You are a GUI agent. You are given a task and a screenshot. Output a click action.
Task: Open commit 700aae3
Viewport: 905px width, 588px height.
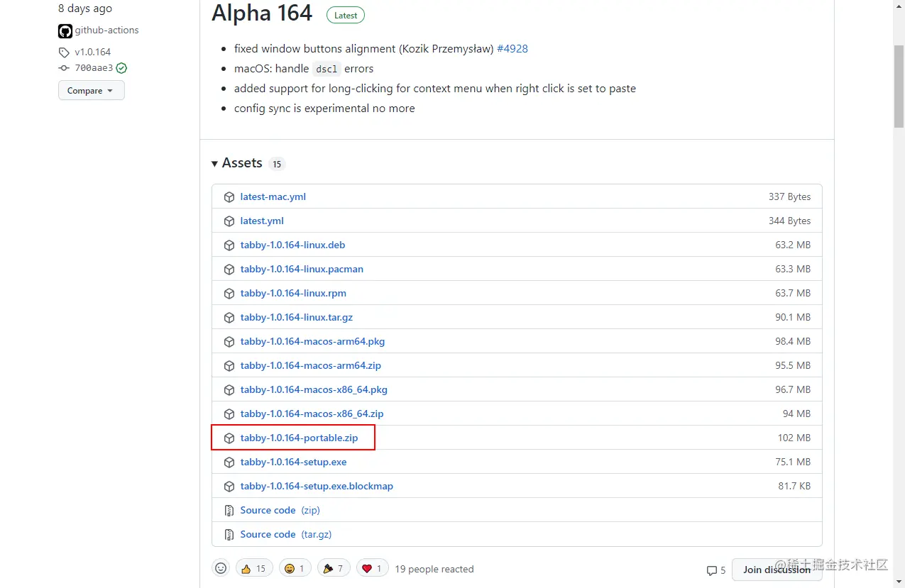pyautogui.click(x=94, y=68)
